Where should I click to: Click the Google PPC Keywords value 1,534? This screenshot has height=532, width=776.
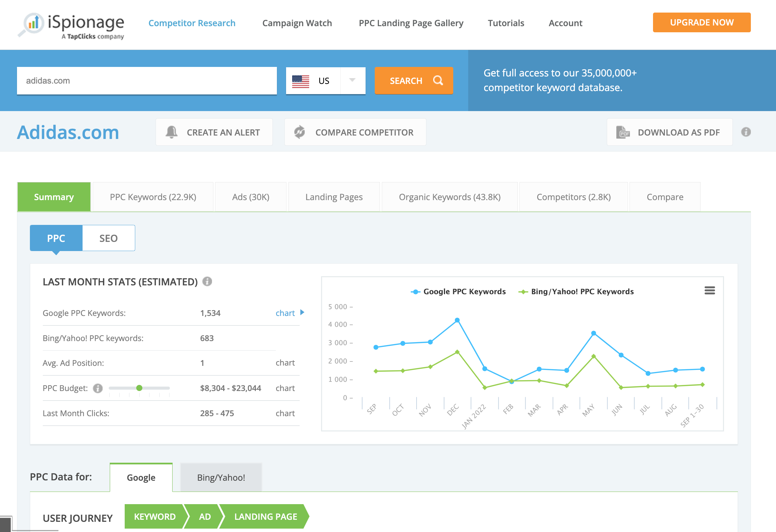coord(210,313)
